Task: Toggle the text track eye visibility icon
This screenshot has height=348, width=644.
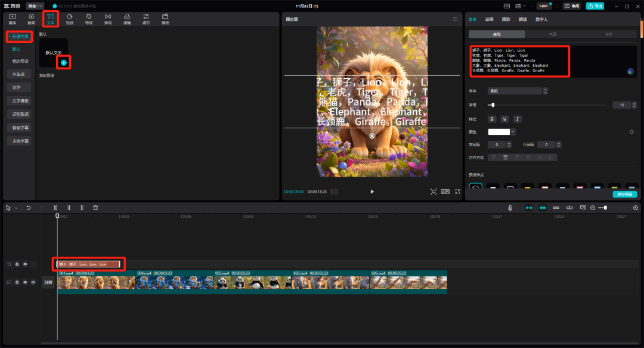Action: 25,264
